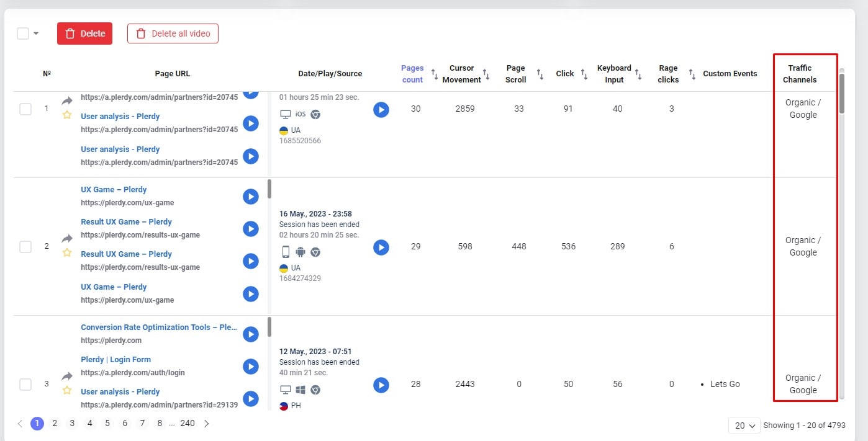This screenshot has height=441, width=868.
Task: Click the Windows OS icon in row 3
Action: pos(301,390)
